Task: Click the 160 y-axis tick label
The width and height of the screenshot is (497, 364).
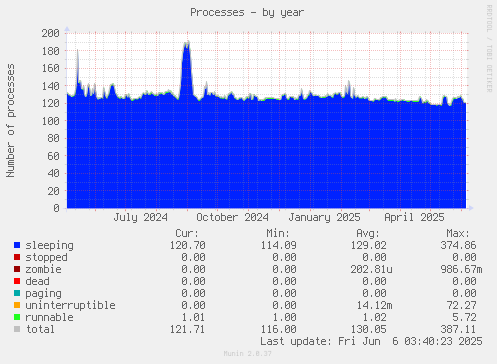Action: click(x=50, y=68)
